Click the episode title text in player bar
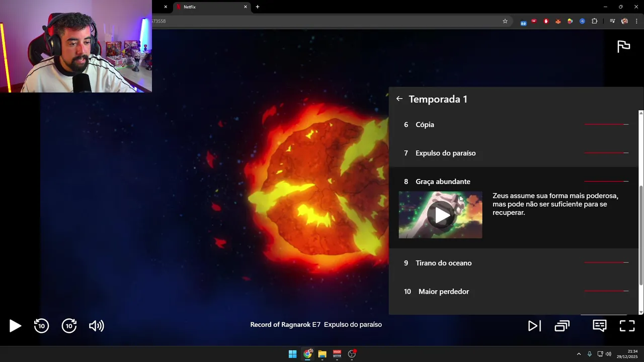This screenshot has height=362, width=644. 316,325
